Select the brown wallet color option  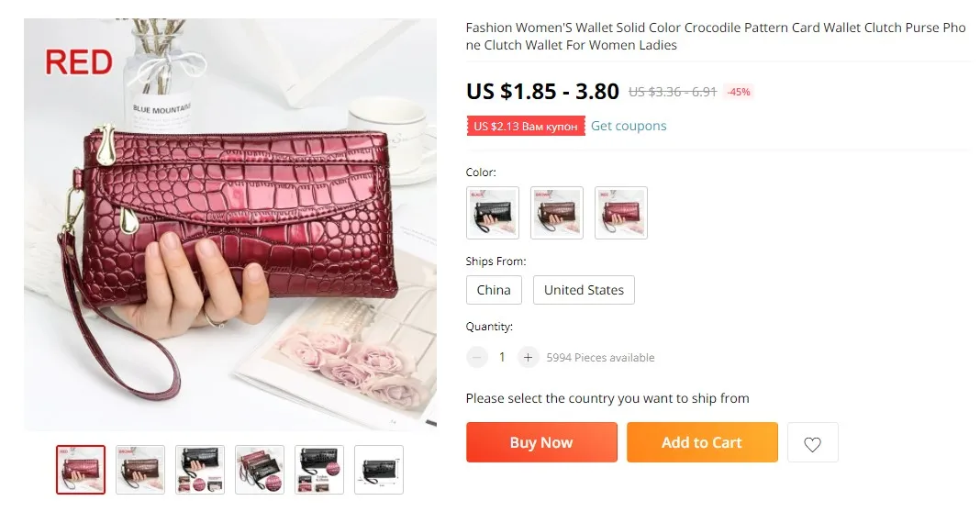tap(557, 213)
